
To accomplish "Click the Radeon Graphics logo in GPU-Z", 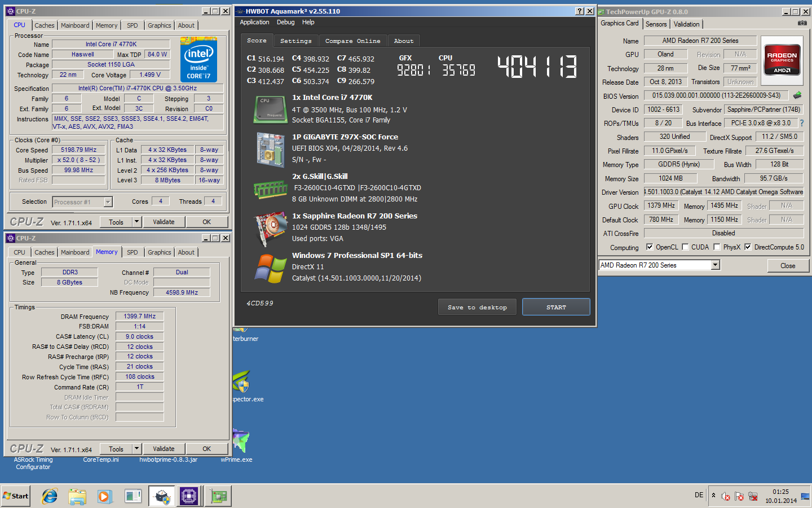I will point(782,60).
